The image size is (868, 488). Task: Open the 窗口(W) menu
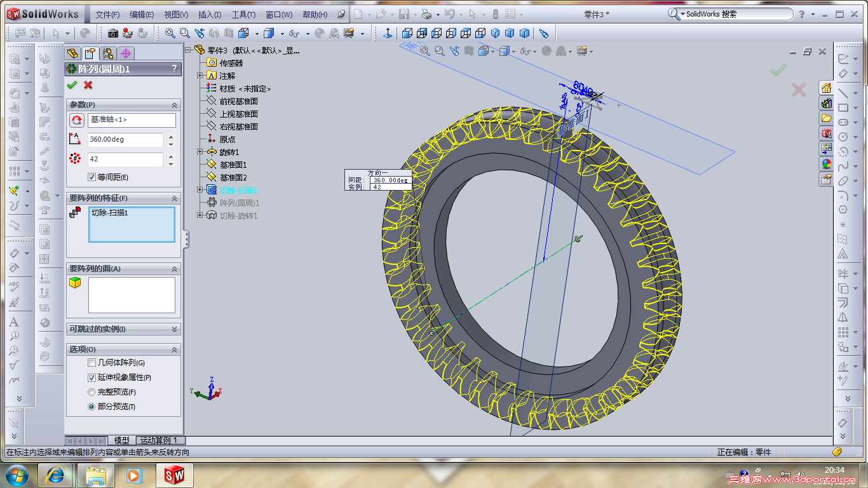[x=279, y=15]
